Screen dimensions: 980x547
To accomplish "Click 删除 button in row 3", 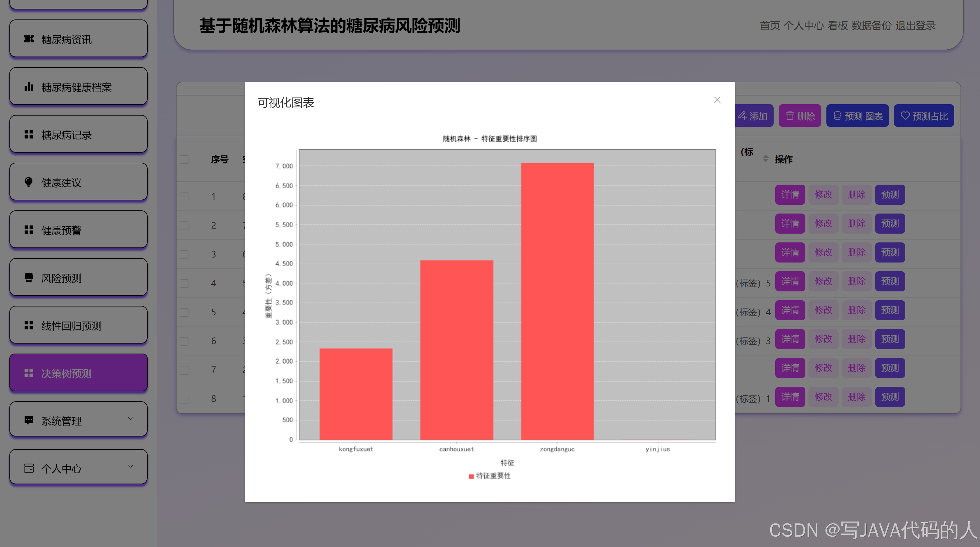I will [x=856, y=252].
